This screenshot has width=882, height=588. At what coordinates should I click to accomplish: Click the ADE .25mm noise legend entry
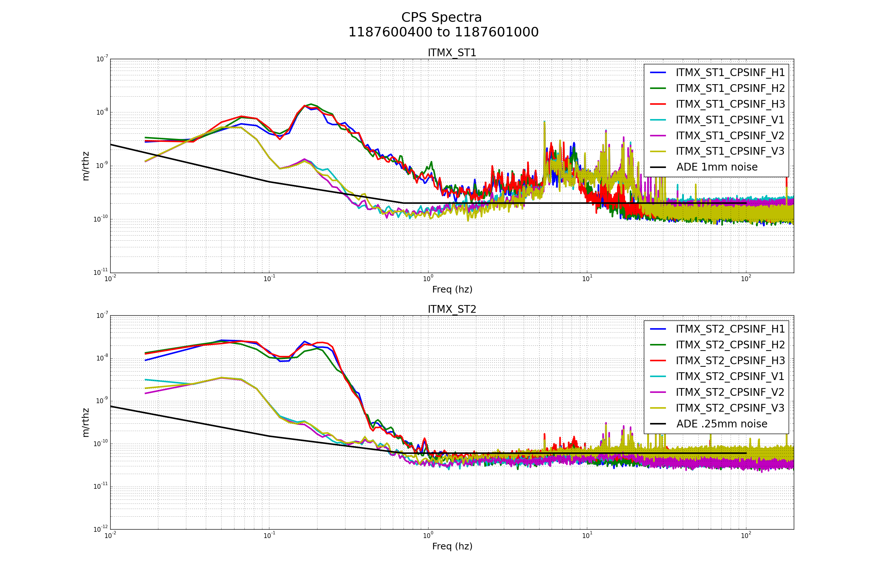pyautogui.click(x=721, y=424)
